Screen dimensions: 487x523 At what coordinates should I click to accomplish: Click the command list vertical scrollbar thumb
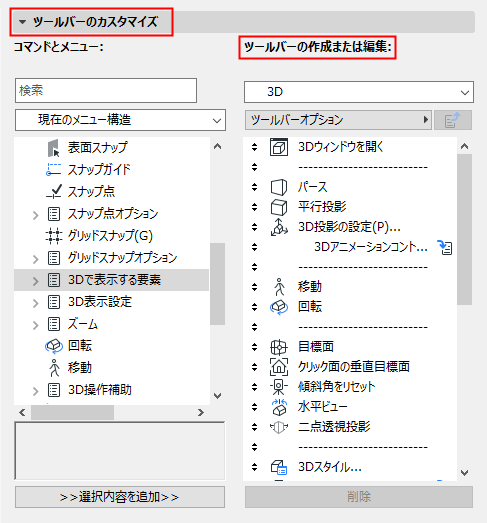point(217,284)
